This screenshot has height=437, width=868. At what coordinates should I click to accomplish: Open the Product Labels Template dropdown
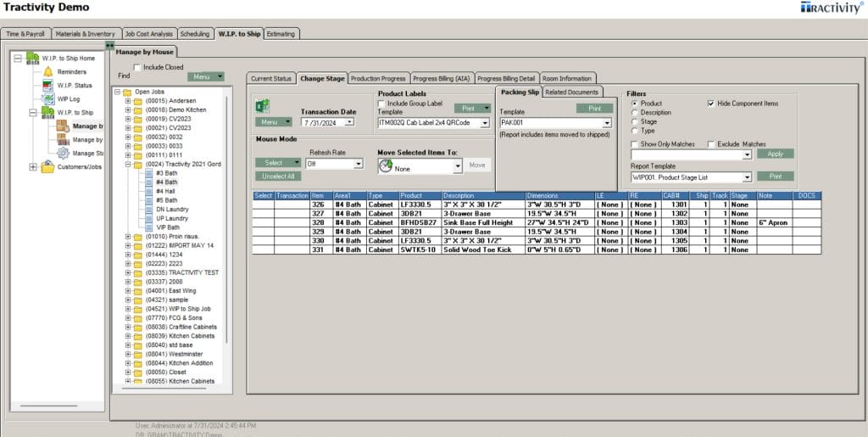[x=485, y=123]
